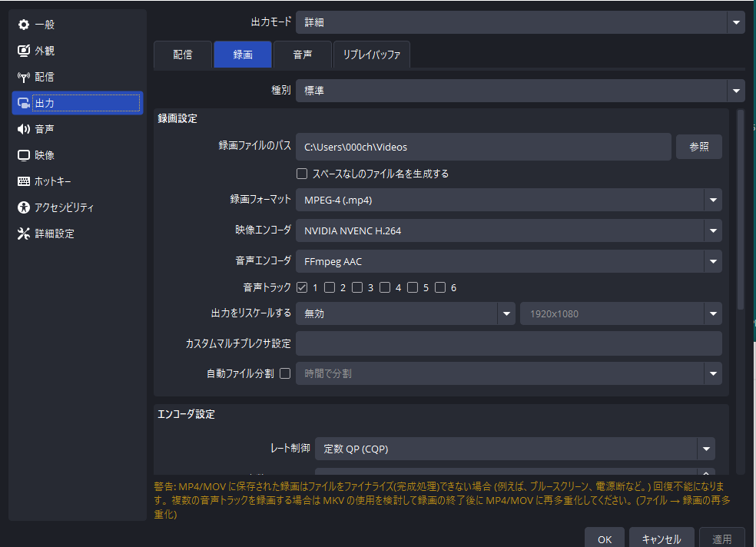The image size is (756, 547).
Task: Select the 配信 antenna icon in sidebar
Action: 24,77
